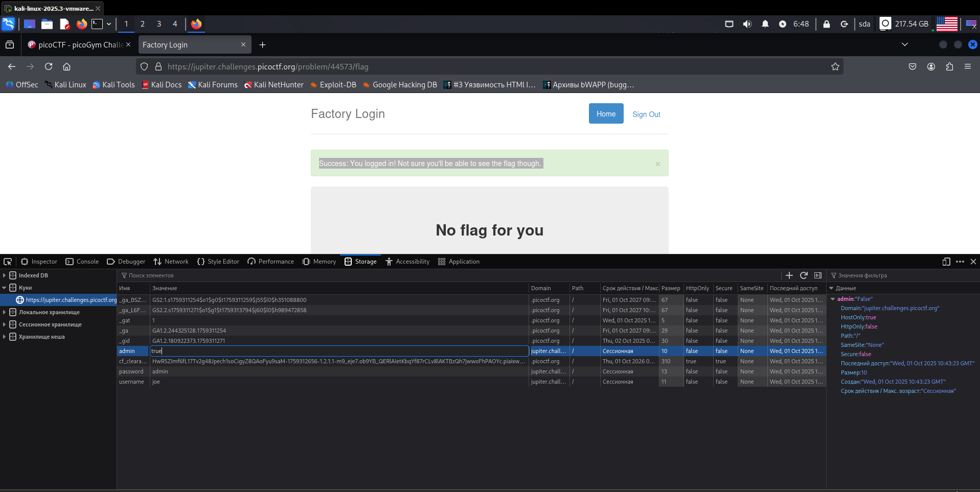Toggle the DevTools responsive dock mode button
Viewport: 980px width, 492px height.
[x=946, y=262]
